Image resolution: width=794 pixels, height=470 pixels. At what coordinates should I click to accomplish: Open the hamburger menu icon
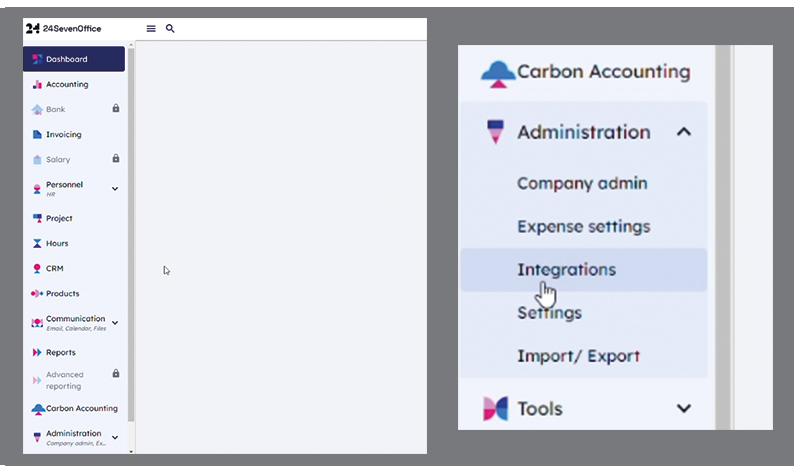pos(151,29)
